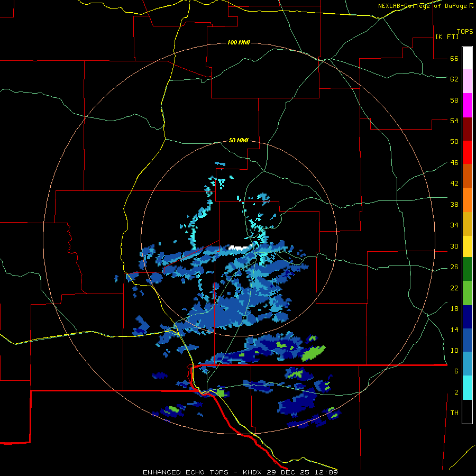Click the legend value '18'
Image resolution: width=476 pixels, height=476 pixels.
coord(454,309)
